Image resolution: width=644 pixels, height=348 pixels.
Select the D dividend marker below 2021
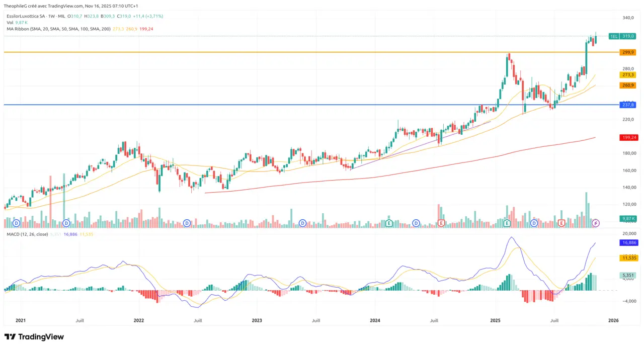pos(16,223)
